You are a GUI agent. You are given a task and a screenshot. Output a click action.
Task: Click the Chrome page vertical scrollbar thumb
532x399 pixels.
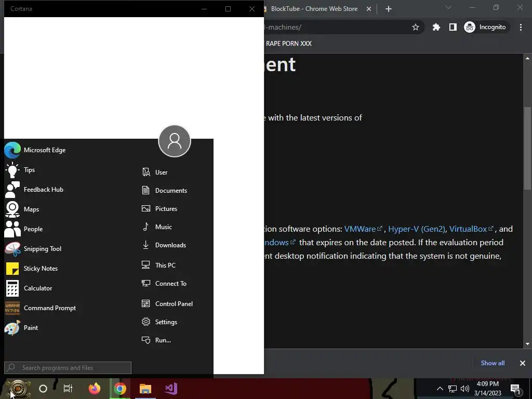527,148
